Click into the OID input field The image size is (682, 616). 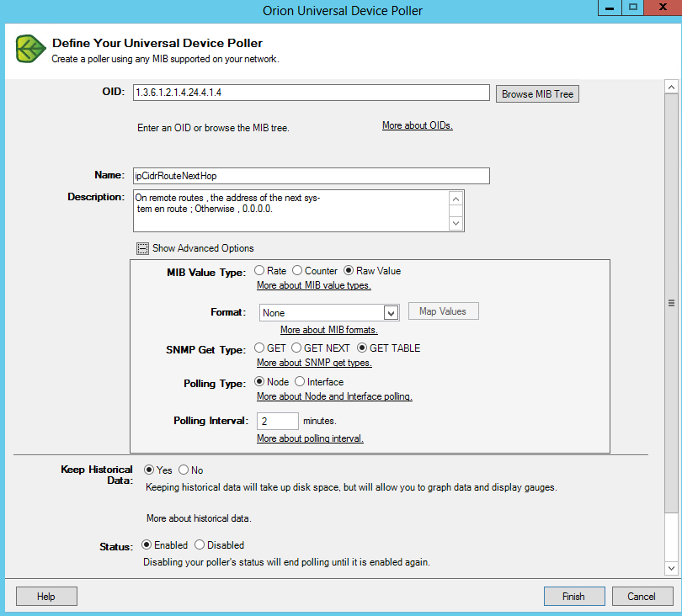(x=311, y=93)
